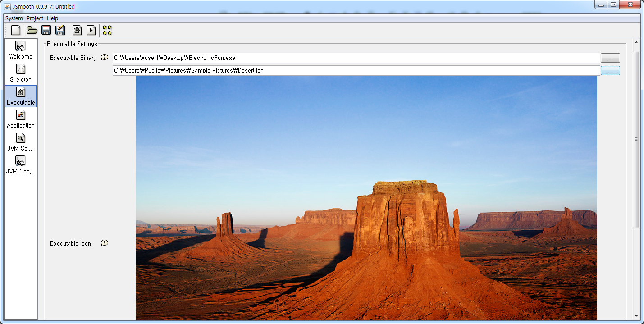644x324 pixels.
Task: Click the JSmooth title bar Java icon
Action: 7,6
